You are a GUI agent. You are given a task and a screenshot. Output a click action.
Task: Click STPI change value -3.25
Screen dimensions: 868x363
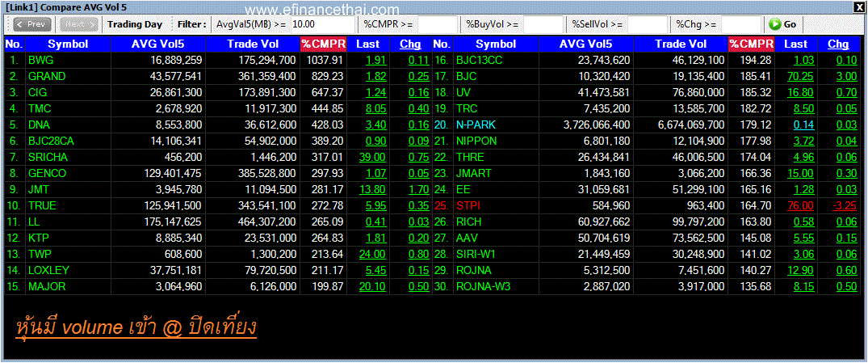tap(845, 206)
